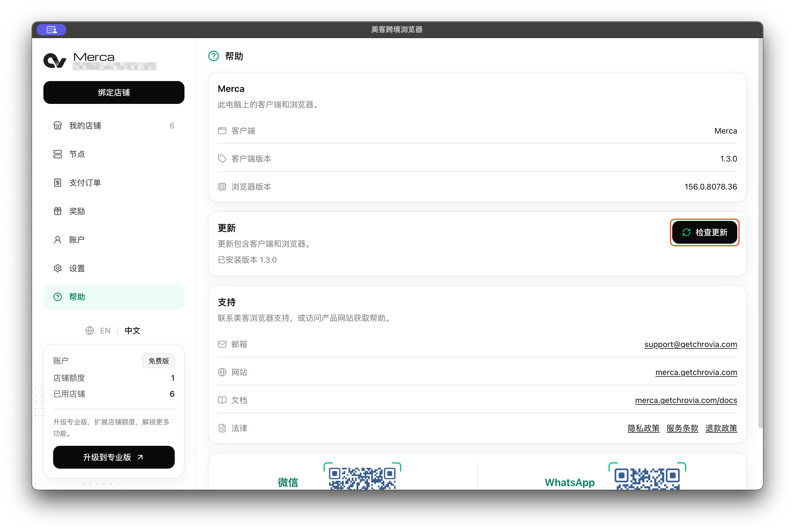This screenshot has height=532, width=795.
Task: Click browser version 156.0.8078.36
Action: pos(710,187)
